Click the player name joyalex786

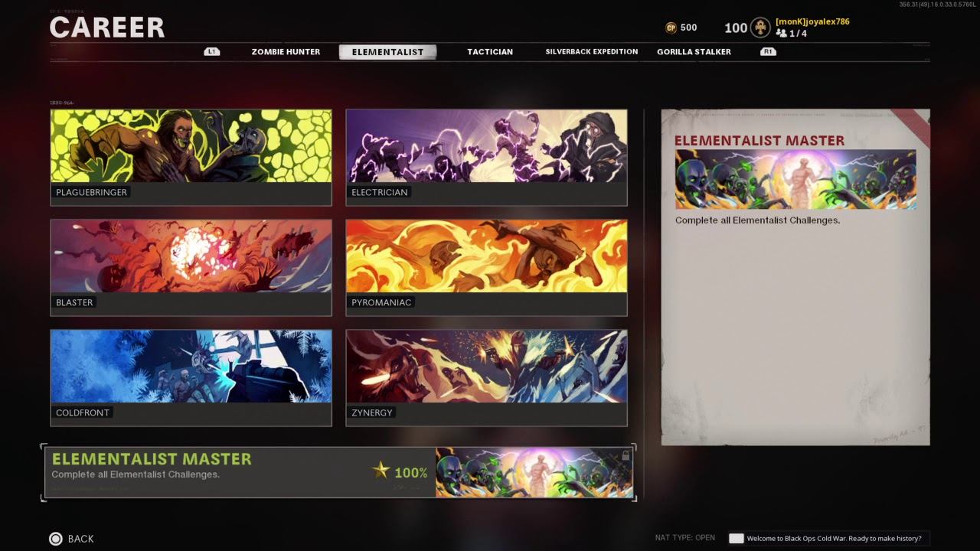[812, 21]
